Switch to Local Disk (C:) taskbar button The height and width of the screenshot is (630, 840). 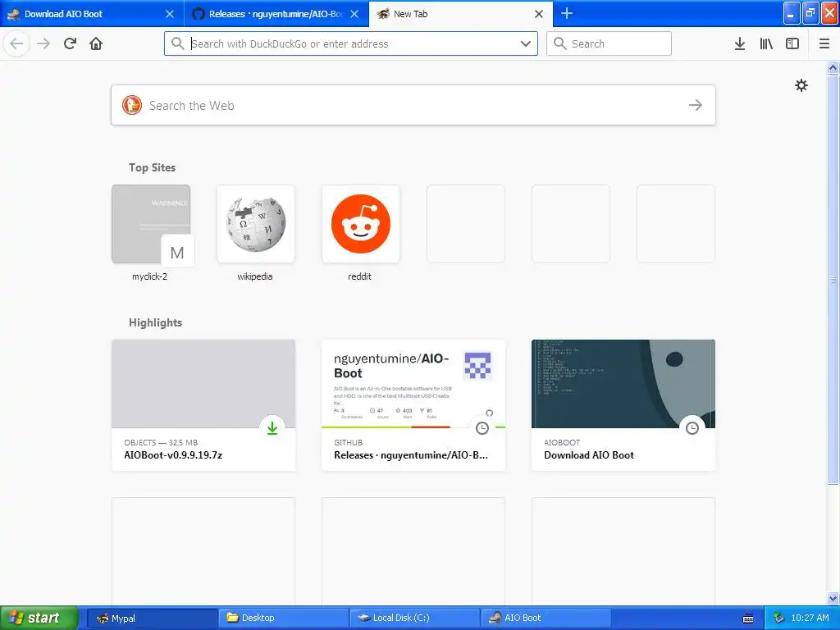click(x=414, y=618)
